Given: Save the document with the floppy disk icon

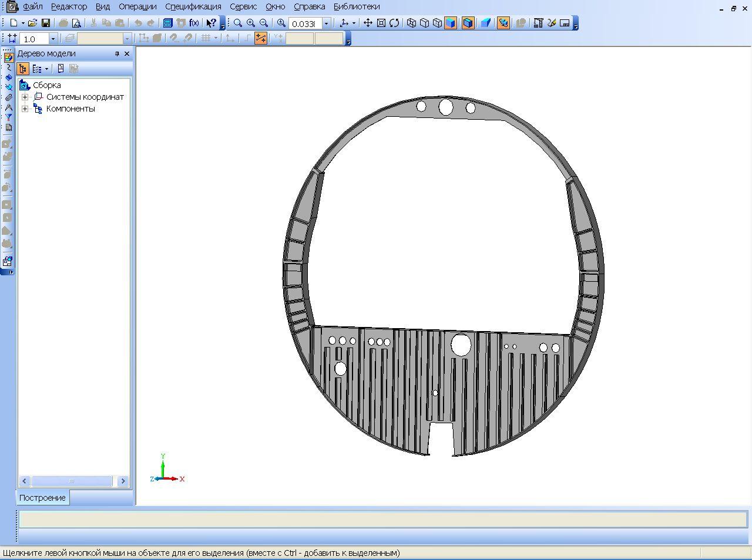Looking at the screenshot, I should coord(46,23).
